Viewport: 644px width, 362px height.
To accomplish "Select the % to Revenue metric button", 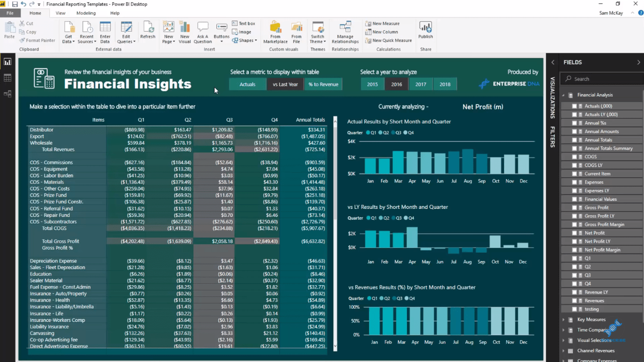I will pyautogui.click(x=323, y=84).
